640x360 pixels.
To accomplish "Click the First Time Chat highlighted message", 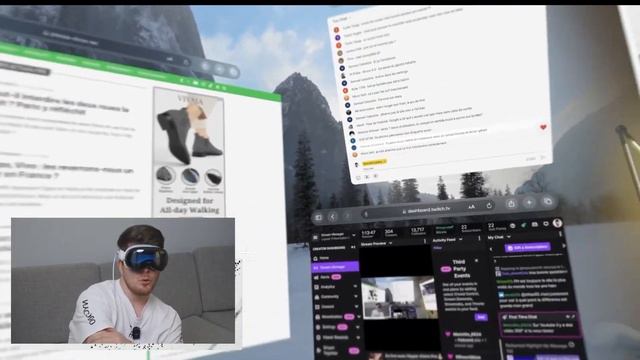I will 540,324.
